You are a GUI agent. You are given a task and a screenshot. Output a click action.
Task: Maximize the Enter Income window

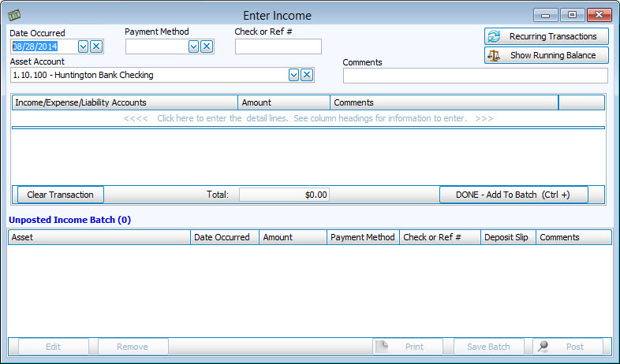(x=572, y=15)
